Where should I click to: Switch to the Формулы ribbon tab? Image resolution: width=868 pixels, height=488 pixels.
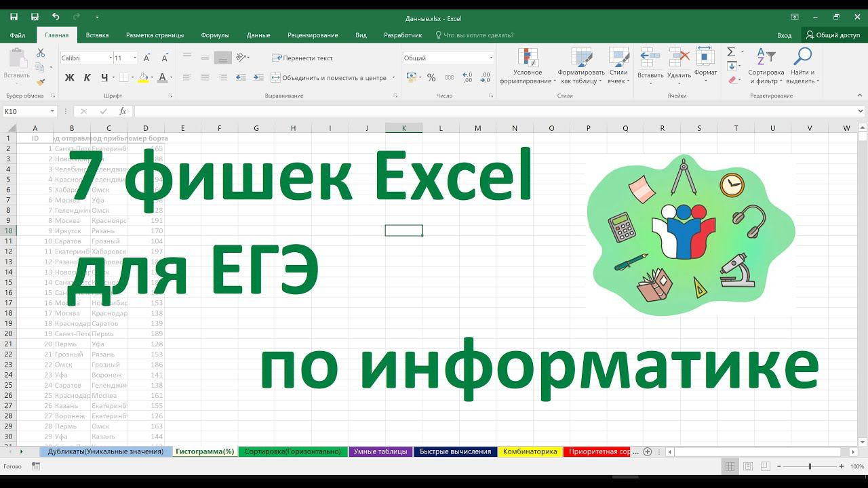(215, 35)
